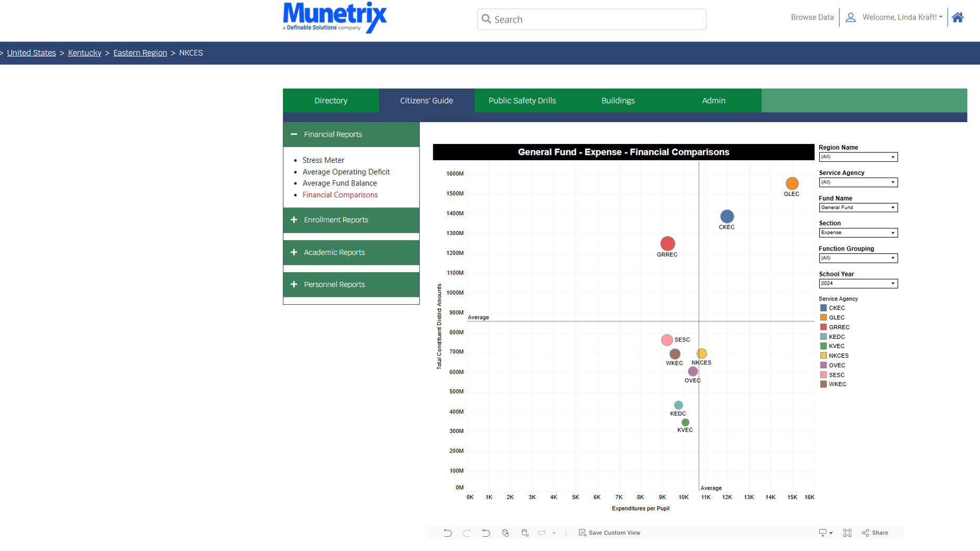Viewport: 980px width, 551px height.
Task: Click the Tableau redo icon
Action: click(x=467, y=533)
